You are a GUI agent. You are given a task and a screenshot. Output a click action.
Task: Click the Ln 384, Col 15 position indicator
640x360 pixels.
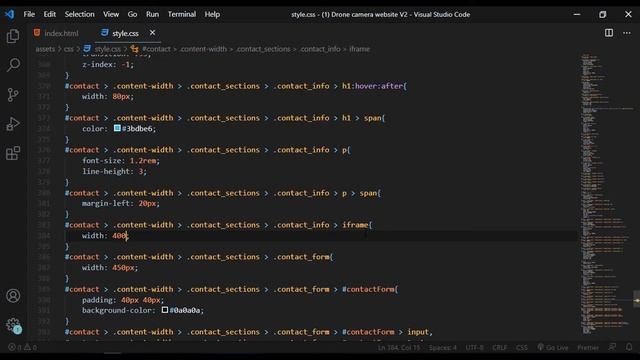[399, 347]
